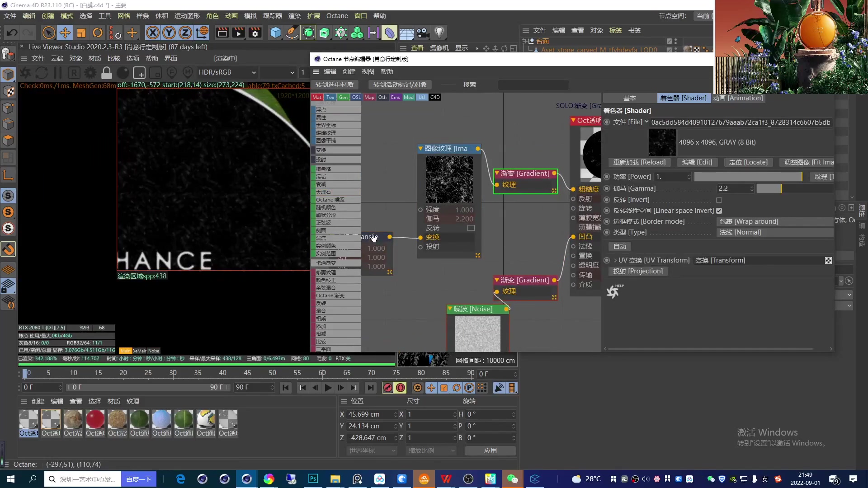The image size is (868, 488).
Task: Toggle the C4D node filter
Action: click(435, 97)
